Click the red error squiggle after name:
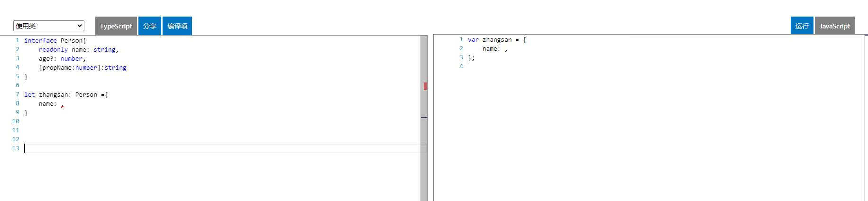Viewport: 868px width, 201px height. pyautogui.click(x=62, y=106)
